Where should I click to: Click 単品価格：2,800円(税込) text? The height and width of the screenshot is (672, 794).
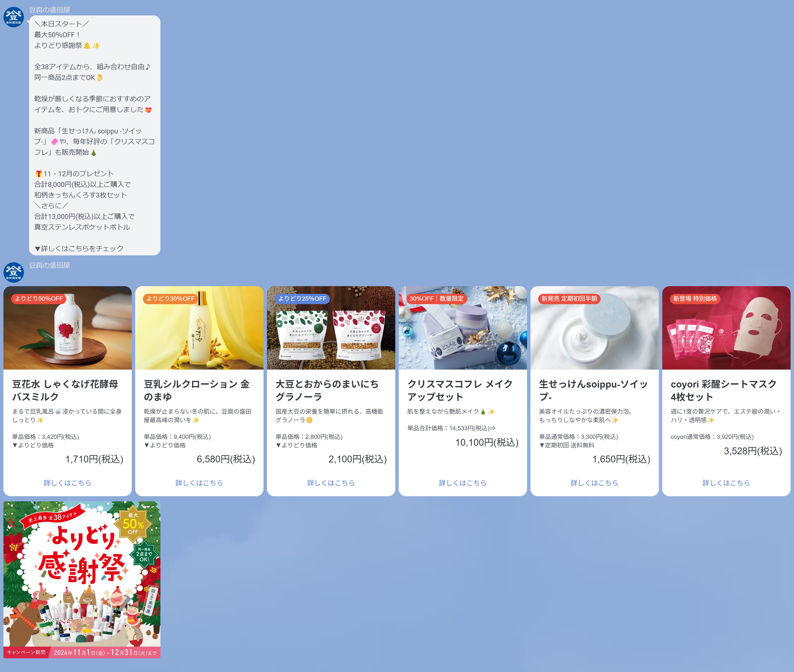point(309,437)
